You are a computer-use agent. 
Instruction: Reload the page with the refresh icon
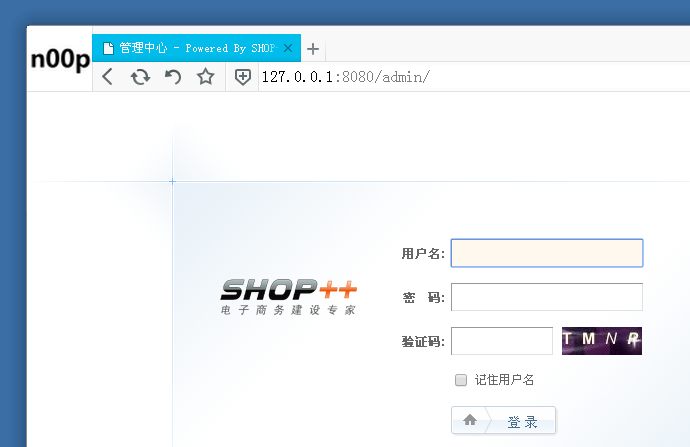click(140, 77)
